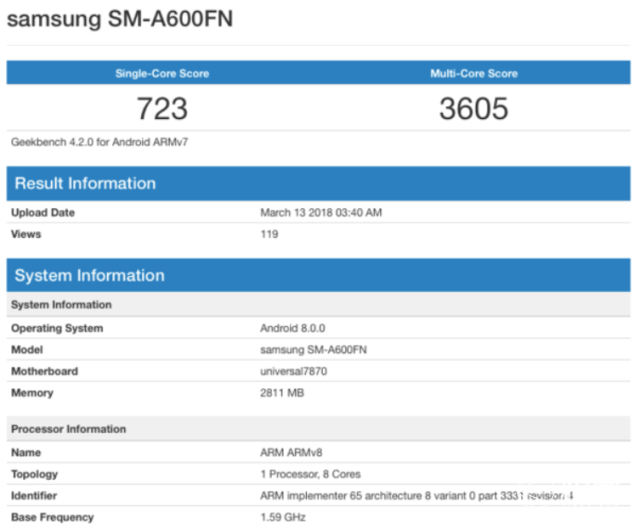Click the ARM ARMv8 processor name
The image size is (640, 530).
291,452
